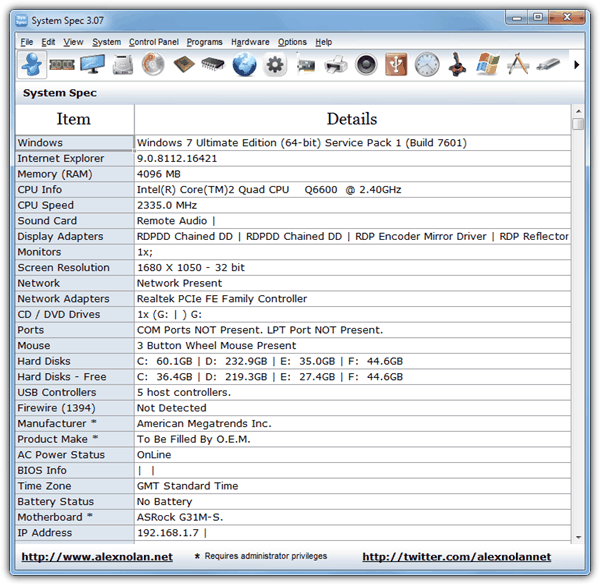
Task: Click Realtek PCIe FE Family Controller
Action: (x=222, y=299)
